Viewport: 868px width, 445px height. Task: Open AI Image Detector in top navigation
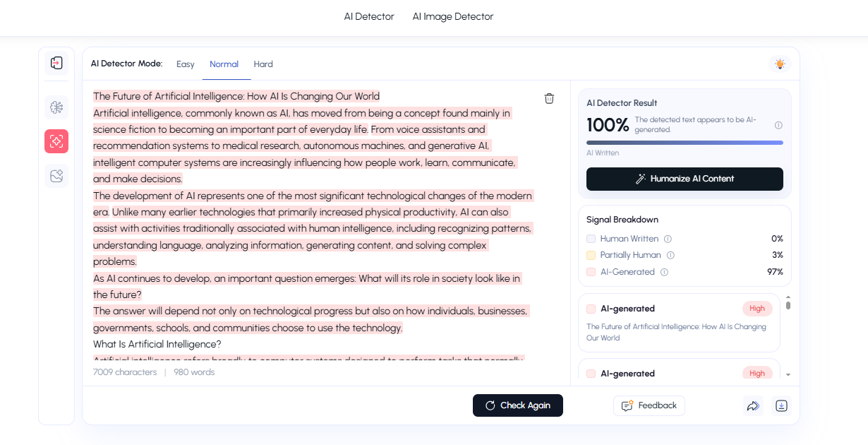coord(453,16)
